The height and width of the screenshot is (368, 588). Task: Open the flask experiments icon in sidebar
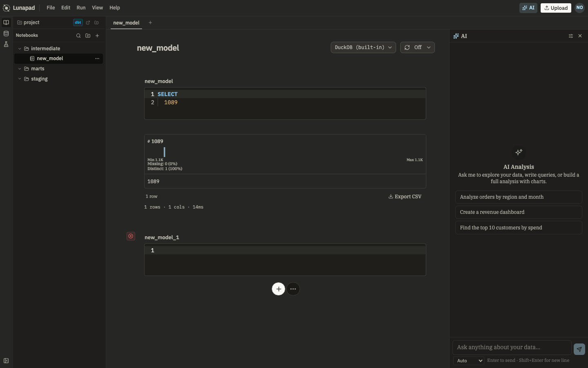pyautogui.click(x=6, y=44)
